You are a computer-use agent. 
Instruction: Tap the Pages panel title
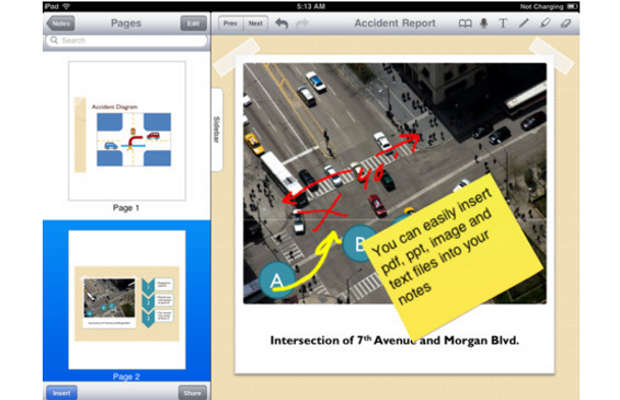(x=126, y=23)
